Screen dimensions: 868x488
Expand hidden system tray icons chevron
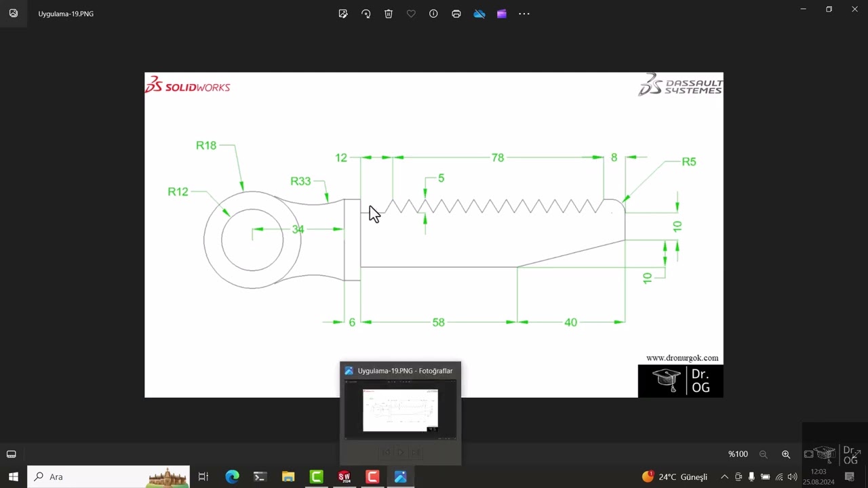tap(724, 477)
